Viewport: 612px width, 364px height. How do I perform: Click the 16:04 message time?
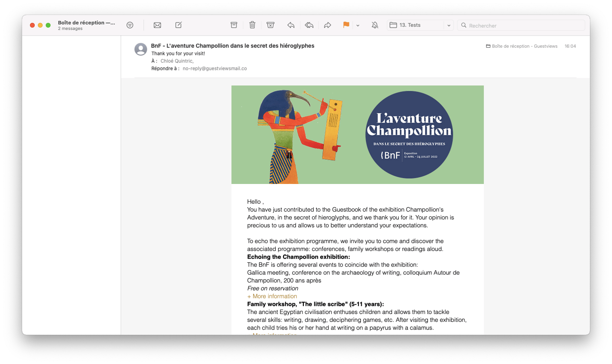coord(570,46)
